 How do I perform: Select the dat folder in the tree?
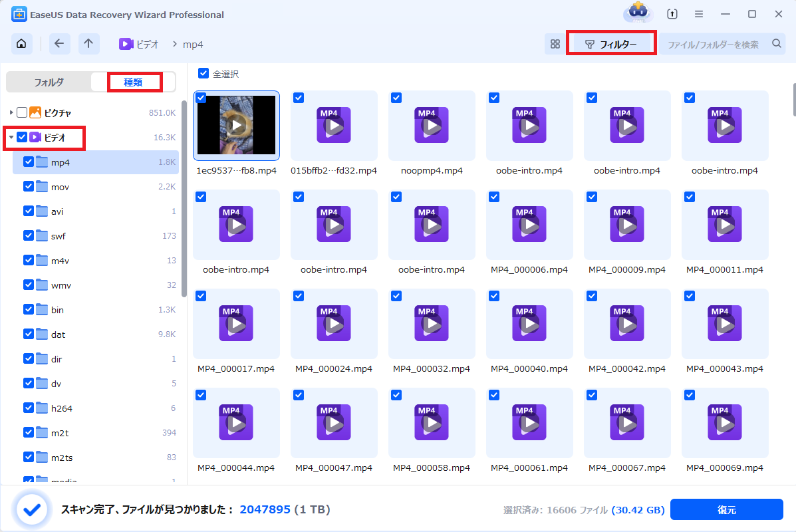click(59, 334)
